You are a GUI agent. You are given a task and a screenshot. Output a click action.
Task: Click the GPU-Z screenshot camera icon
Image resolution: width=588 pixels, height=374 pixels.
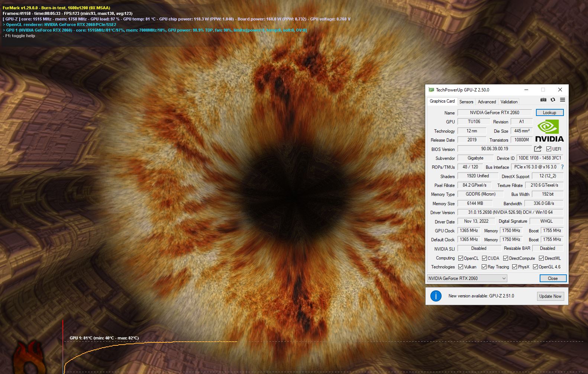pyautogui.click(x=543, y=100)
